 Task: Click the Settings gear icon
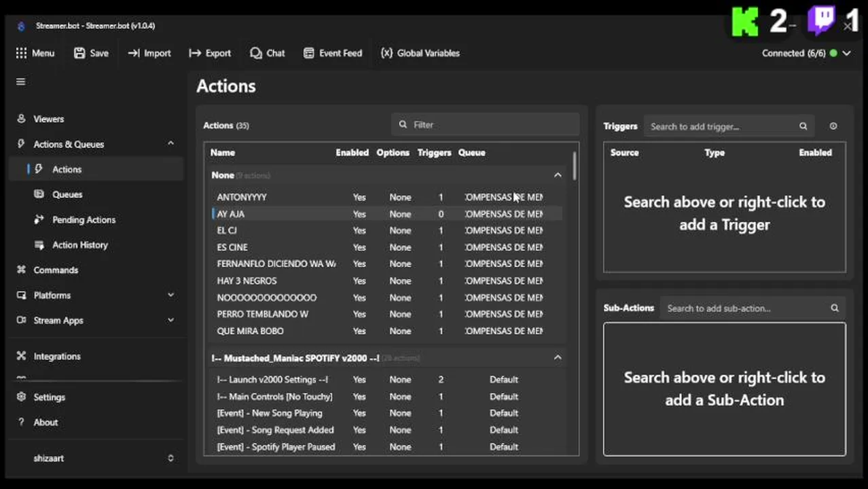pyautogui.click(x=21, y=397)
